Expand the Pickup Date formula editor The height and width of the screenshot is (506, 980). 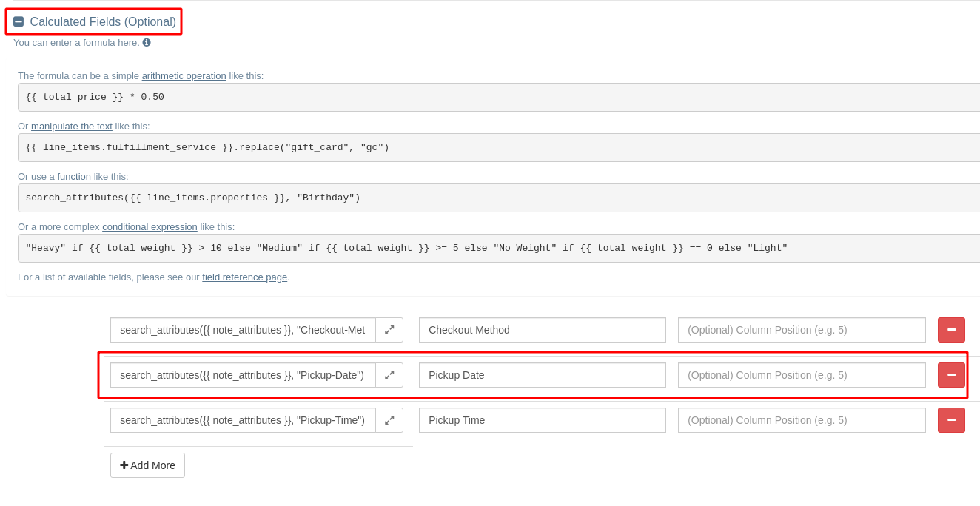tap(389, 374)
